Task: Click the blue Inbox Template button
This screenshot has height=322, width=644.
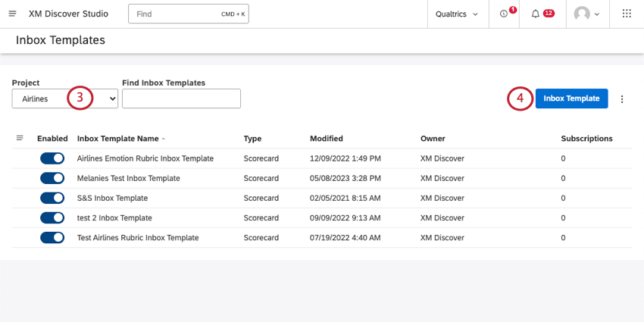Action: pos(572,98)
